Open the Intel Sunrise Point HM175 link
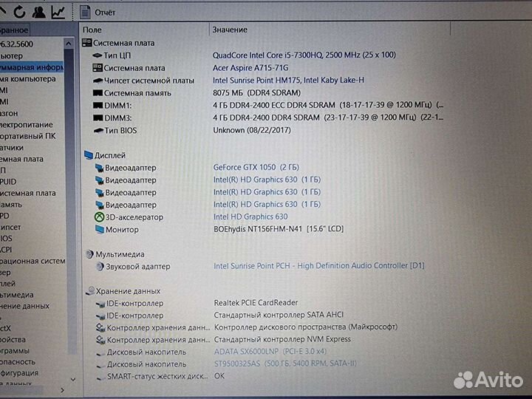The width and height of the screenshot is (532, 399). pyautogui.click(x=288, y=80)
